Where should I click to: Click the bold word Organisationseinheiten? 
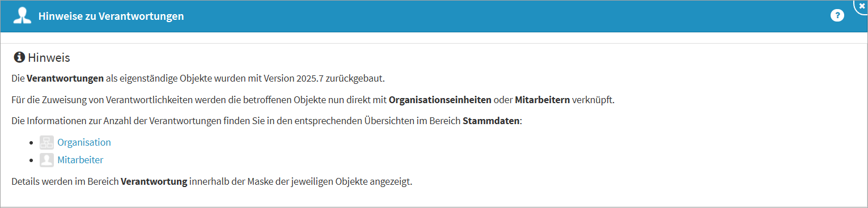(x=440, y=100)
